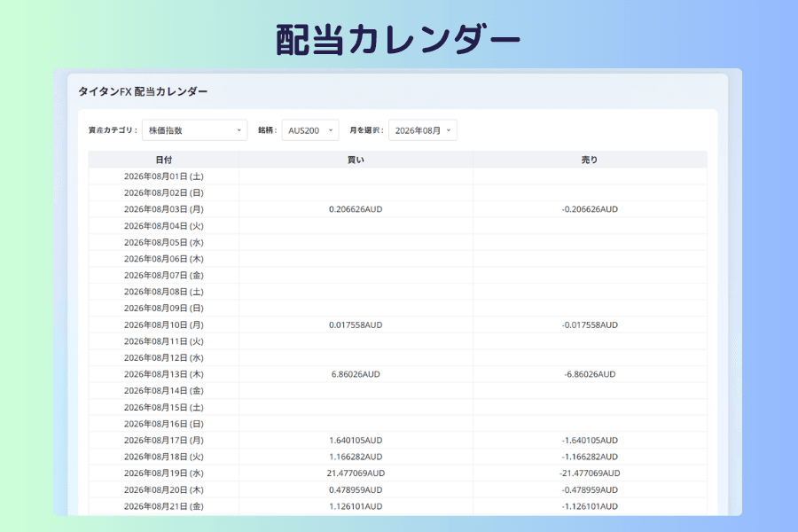The width and height of the screenshot is (798, 532).
Task: Select date cell 2026年08月20日 (木)
Action: click(x=164, y=489)
